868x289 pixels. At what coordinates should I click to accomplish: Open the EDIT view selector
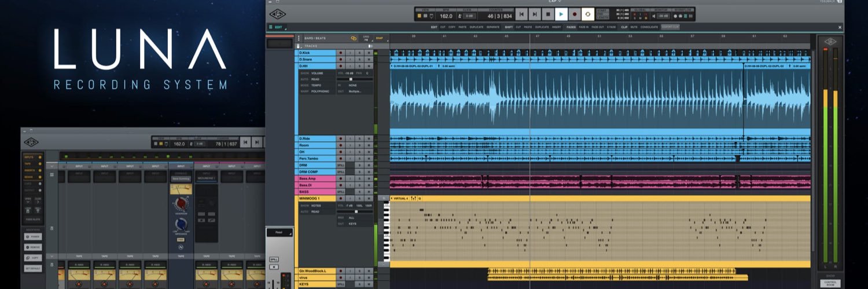(277, 27)
